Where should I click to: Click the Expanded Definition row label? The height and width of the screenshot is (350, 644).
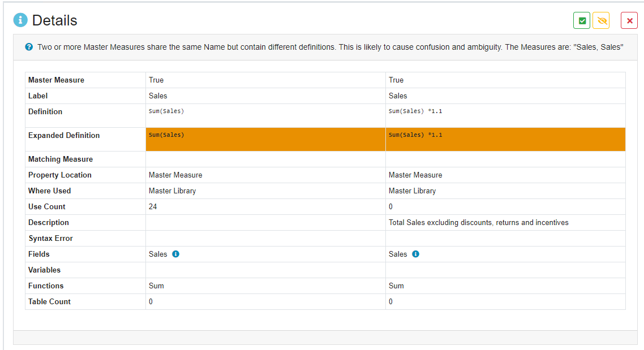tap(63, 136)
